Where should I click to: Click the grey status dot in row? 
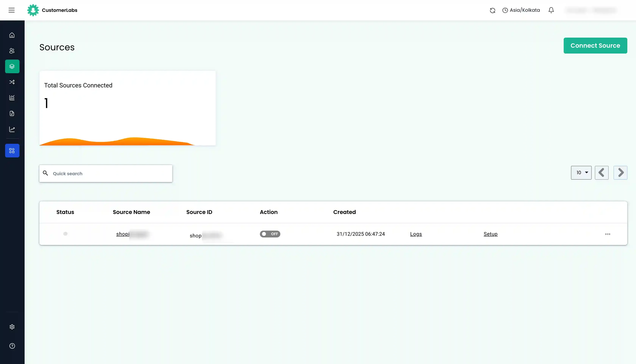(65, 234)
